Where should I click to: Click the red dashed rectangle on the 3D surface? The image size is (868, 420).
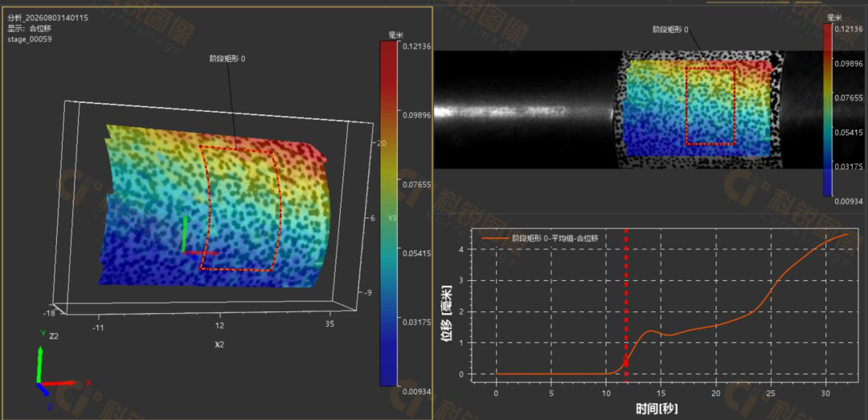pyautogui.click(x=241, y=209)
